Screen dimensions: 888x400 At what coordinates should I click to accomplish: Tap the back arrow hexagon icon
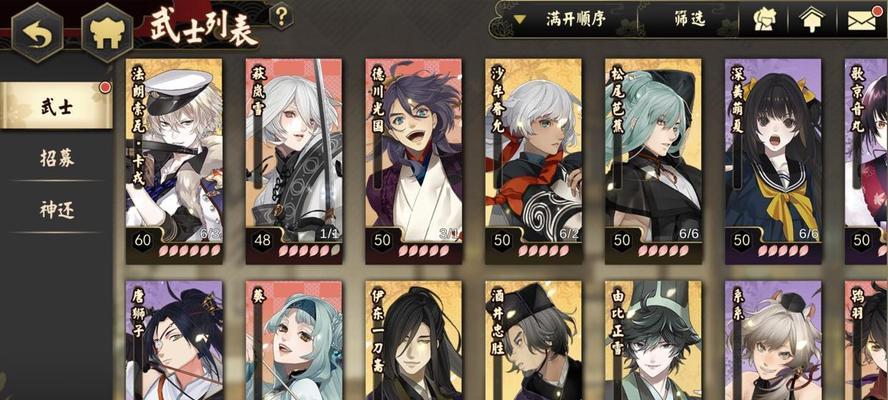[x=38, y=32]
